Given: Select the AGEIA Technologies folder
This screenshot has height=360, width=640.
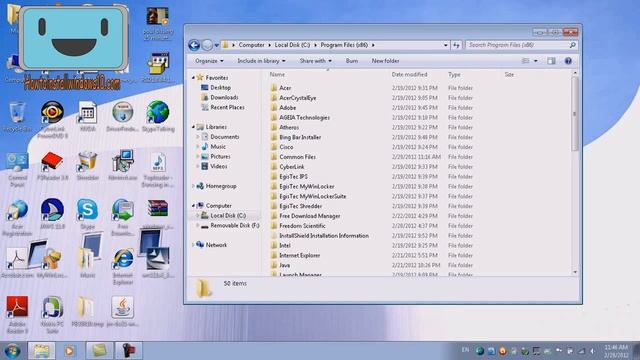Looking at the screenshot, I should coord(304,118).
